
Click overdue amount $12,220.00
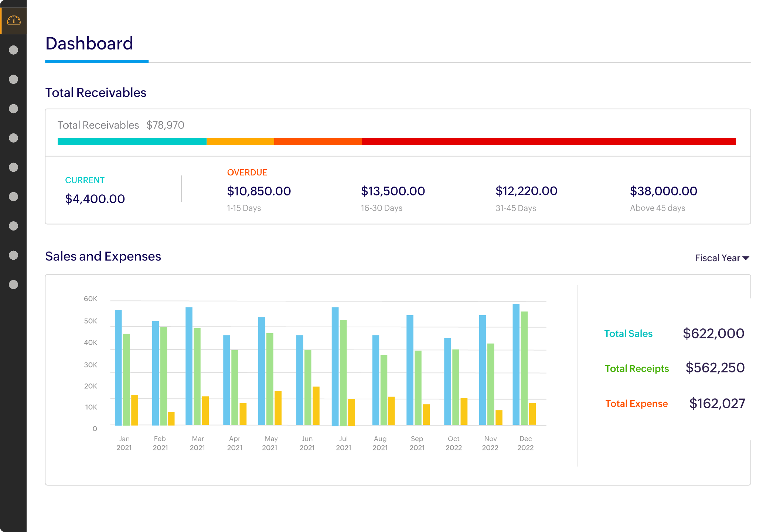point(526,191)
